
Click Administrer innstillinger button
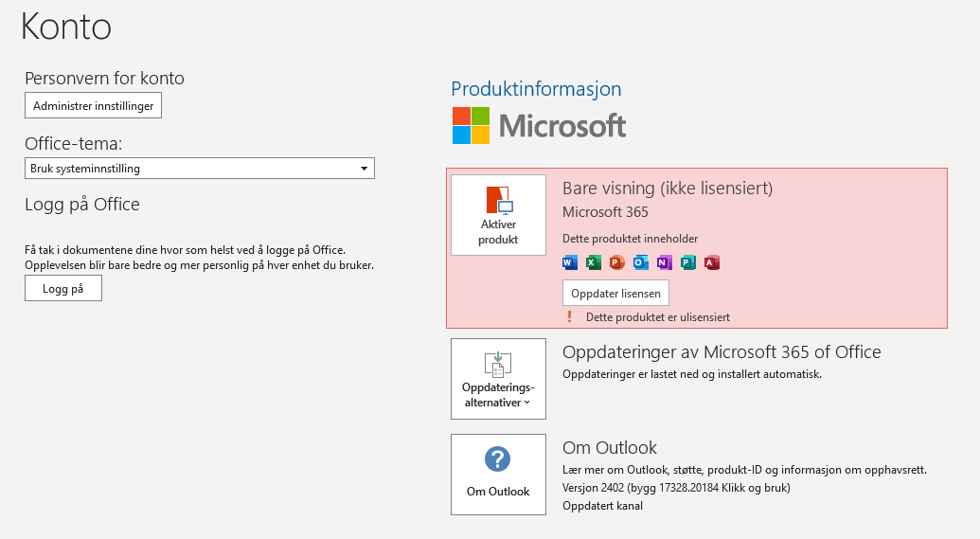click(x=93, y=105)
